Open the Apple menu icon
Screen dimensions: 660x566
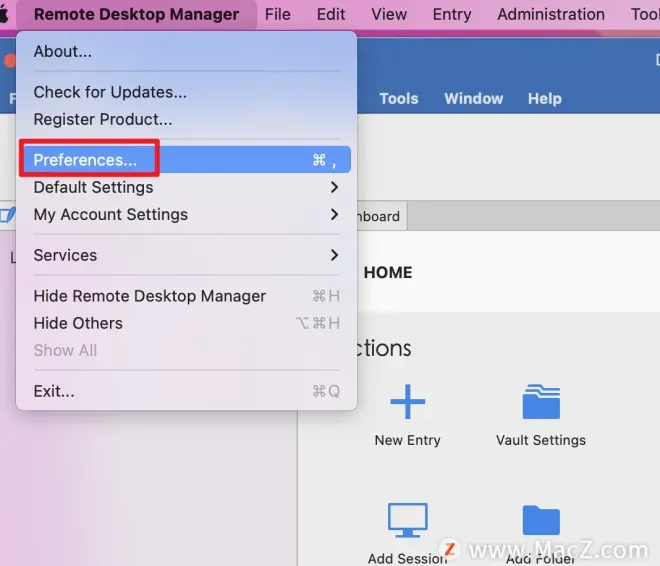4,14
